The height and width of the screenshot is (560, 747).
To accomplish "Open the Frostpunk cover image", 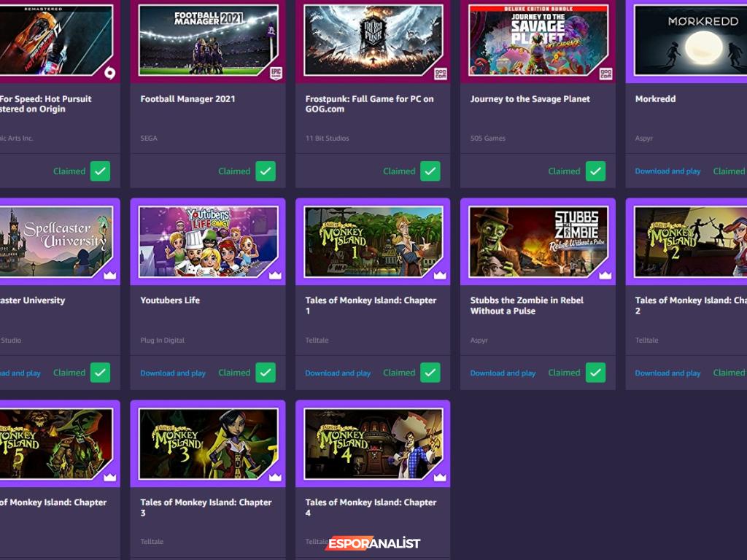I will [373, 41].
